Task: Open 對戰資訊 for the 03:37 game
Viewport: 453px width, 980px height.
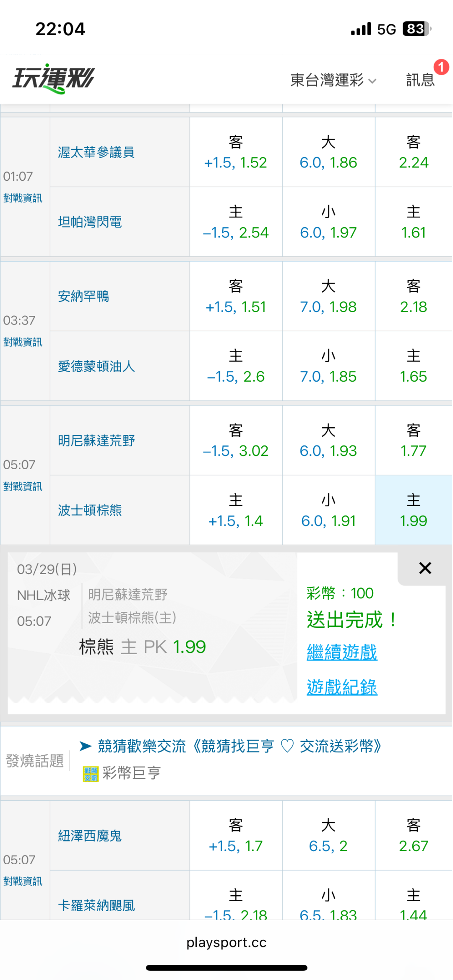Action: pyautogui.click(x=23, y=342)
